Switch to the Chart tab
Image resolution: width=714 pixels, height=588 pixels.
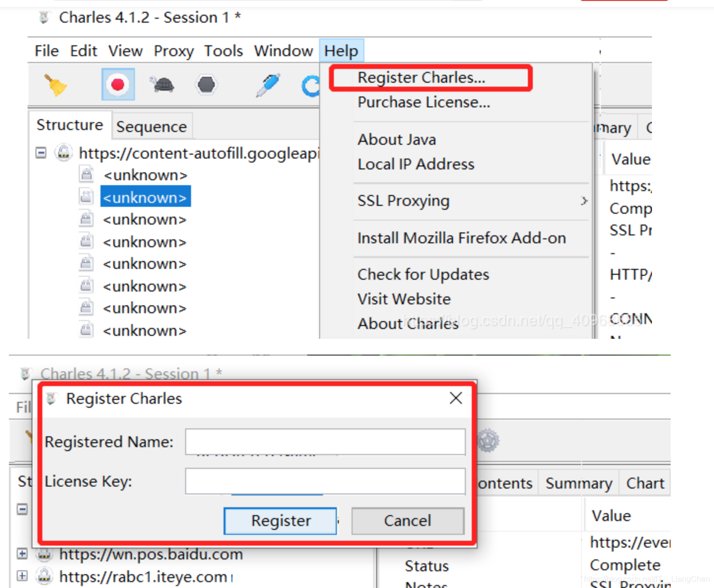click(x=645, y=484)
